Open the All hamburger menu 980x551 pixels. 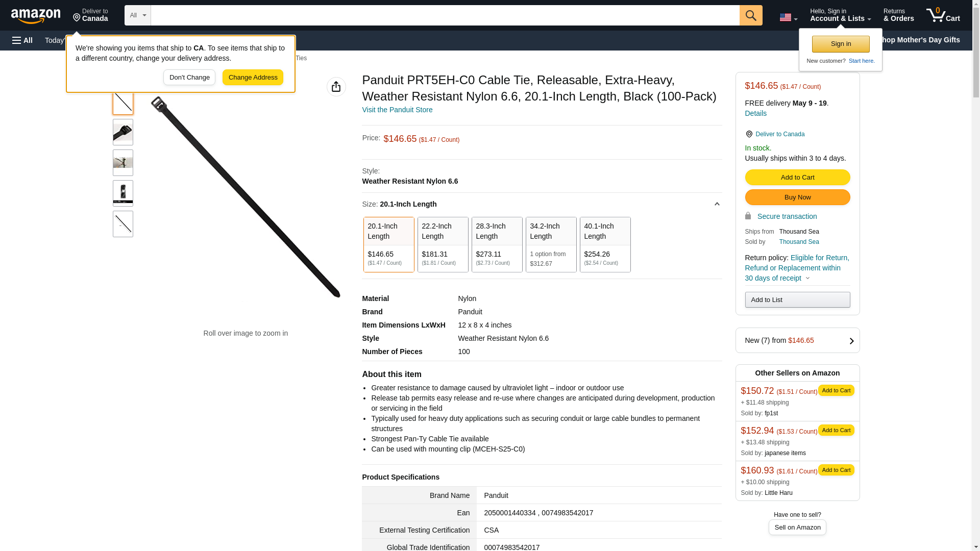(x=22, y=40)
